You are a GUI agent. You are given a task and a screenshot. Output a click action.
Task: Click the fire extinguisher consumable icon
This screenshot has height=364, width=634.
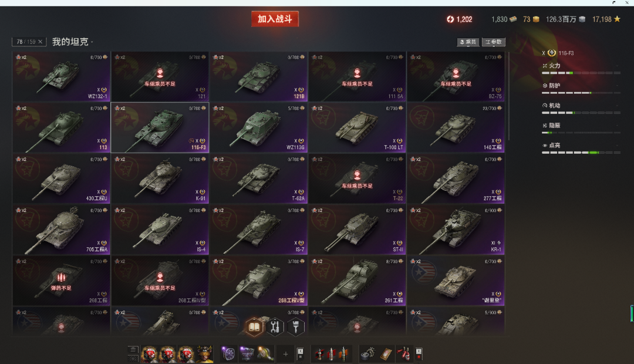pyautogui.click(x=403, y=354)
